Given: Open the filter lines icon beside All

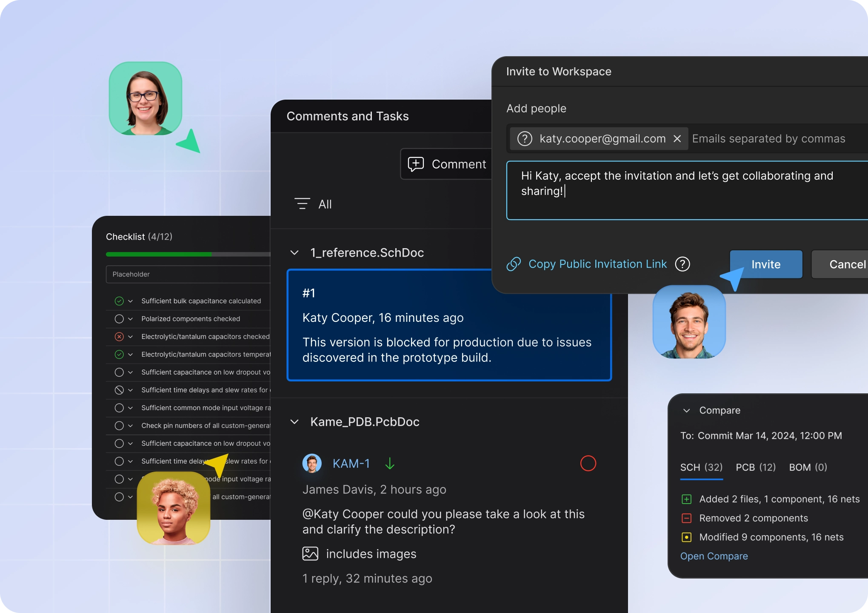Looking at the screenshot, I should click(x=302, y=204).
